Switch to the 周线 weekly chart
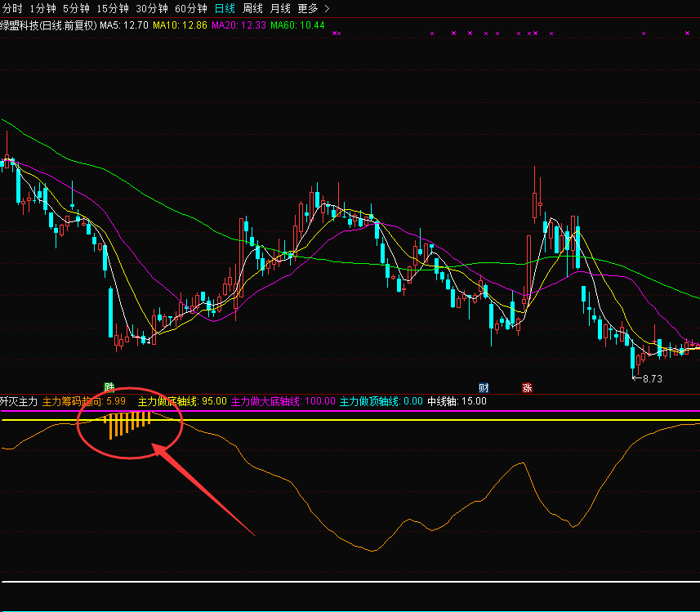The image size is (700, 612). pyautogui.click(x=252, y=8)
